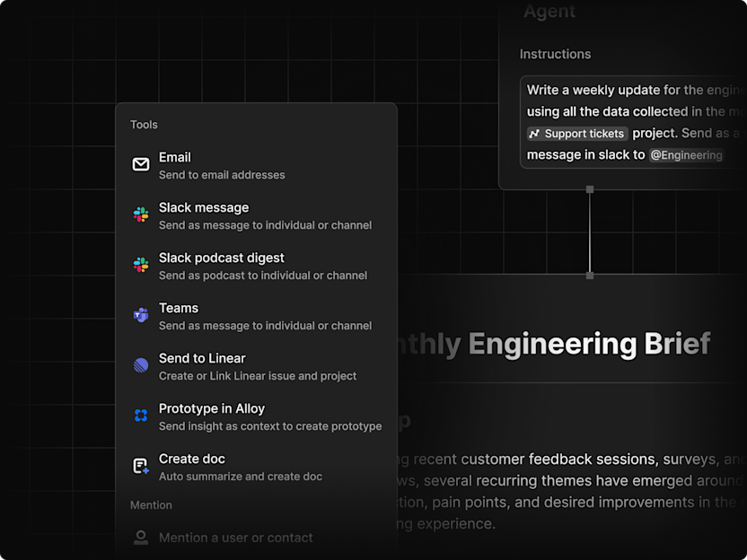Choose the Slack message tool
Image resolution: width=747 pixels, height=560 pixels.
tap(256, 215)
